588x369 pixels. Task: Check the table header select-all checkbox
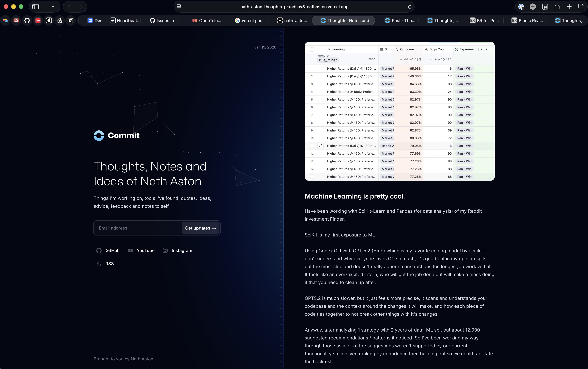312,49
